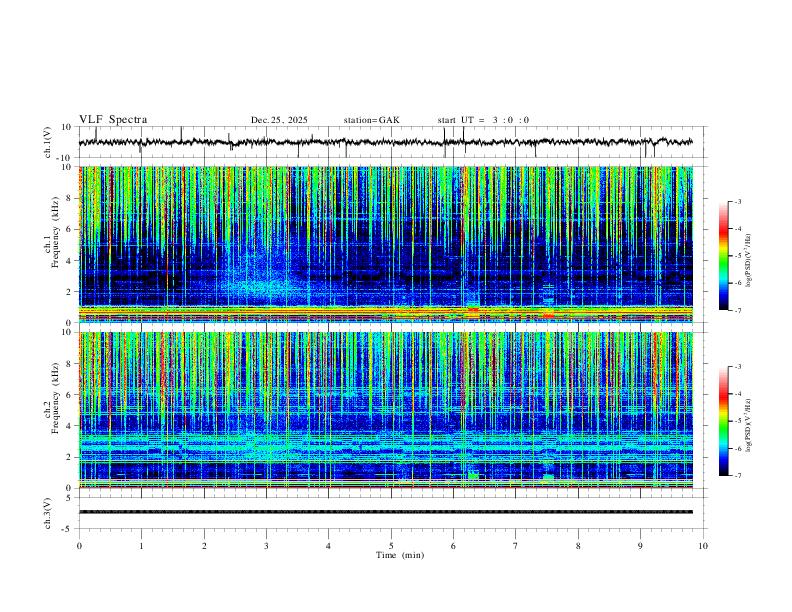Screen dimensions: 792x612
Task: Click time axis tick label "10"
Action: pos(703,546)
